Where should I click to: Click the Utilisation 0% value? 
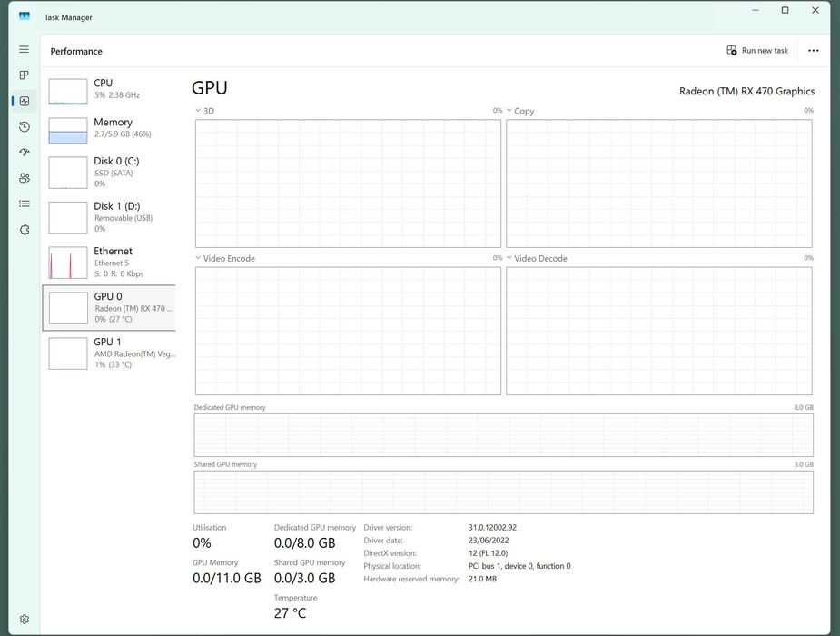click(202, 543)
